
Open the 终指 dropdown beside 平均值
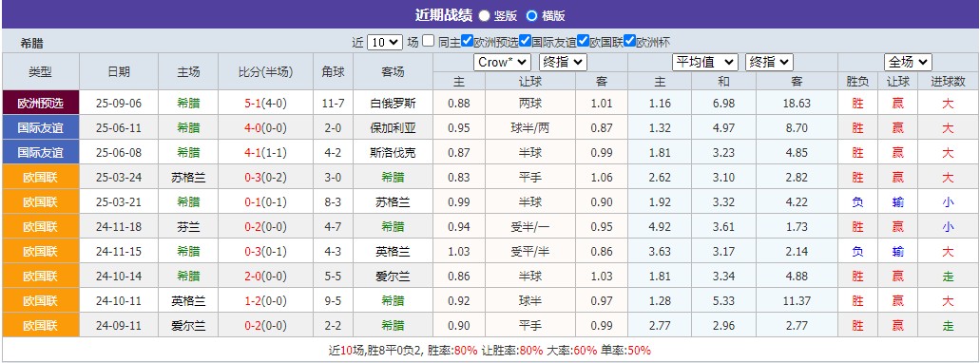click(x=769, y=62)
